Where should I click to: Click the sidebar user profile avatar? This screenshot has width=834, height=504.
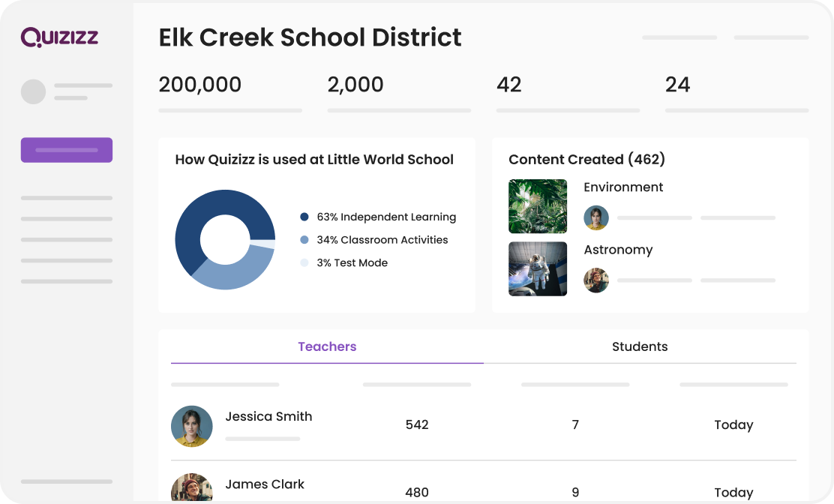coord(33,91)
